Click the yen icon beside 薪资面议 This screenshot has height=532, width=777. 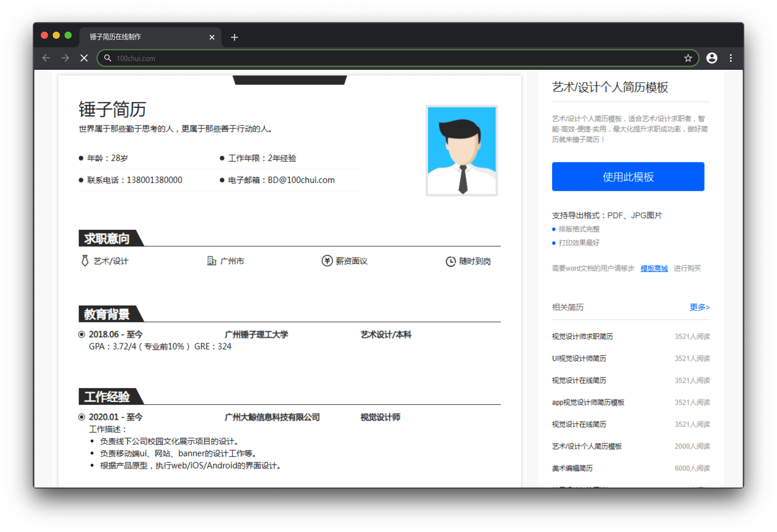click(327, 261)
